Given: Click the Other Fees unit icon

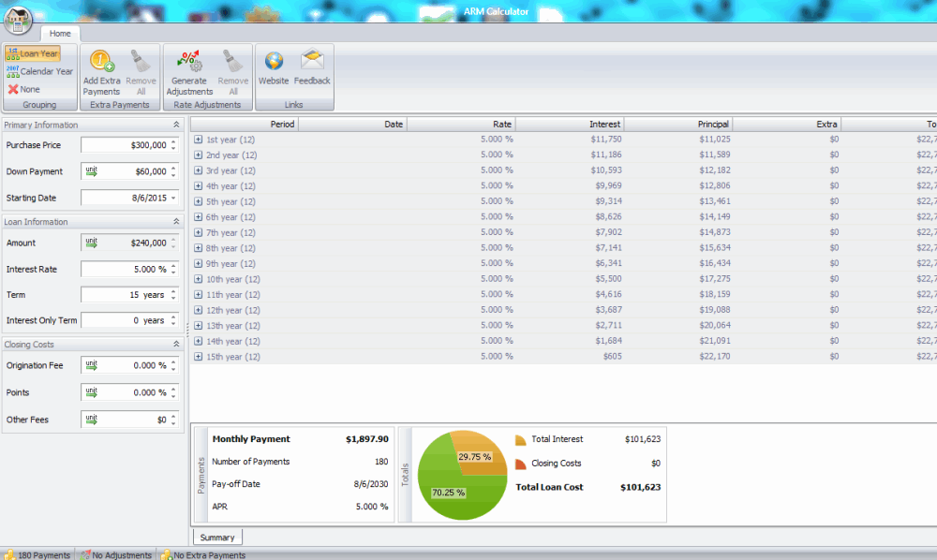Looking at the screenshot, I should coord(91,420).
